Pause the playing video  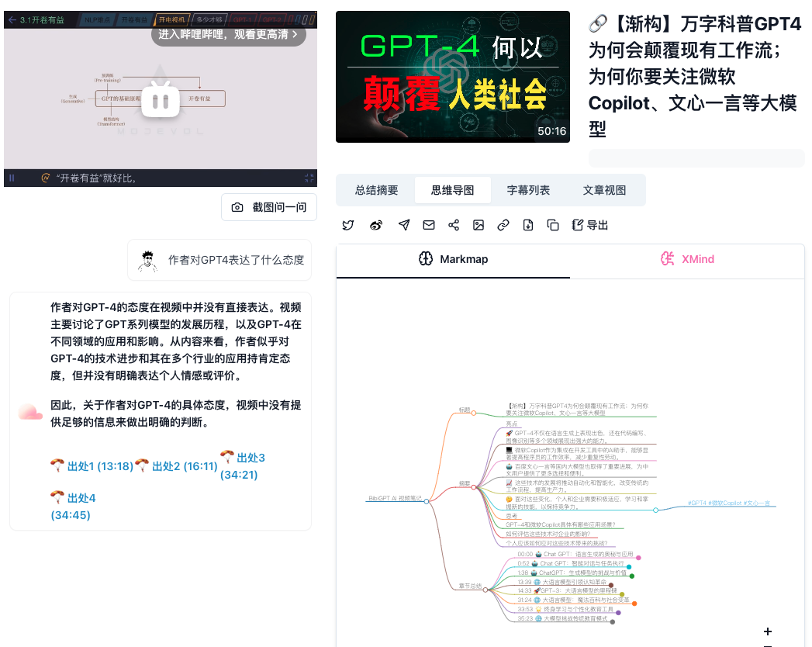[x=11, y=178]
